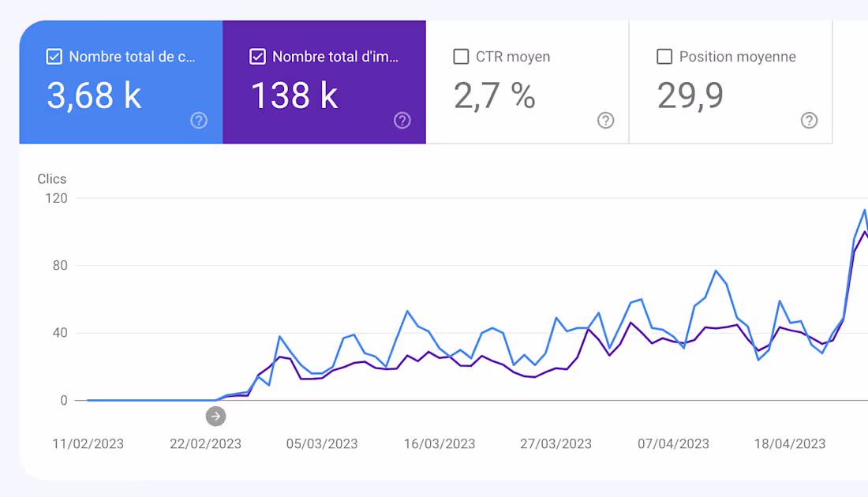Click the 11/02/2023 date label
868x497 pixels.
[88, 443]
